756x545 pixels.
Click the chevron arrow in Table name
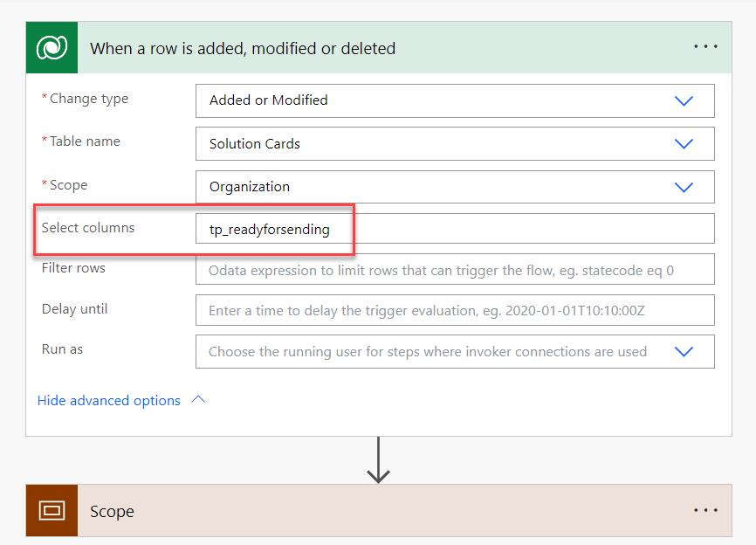click(684, 144)
